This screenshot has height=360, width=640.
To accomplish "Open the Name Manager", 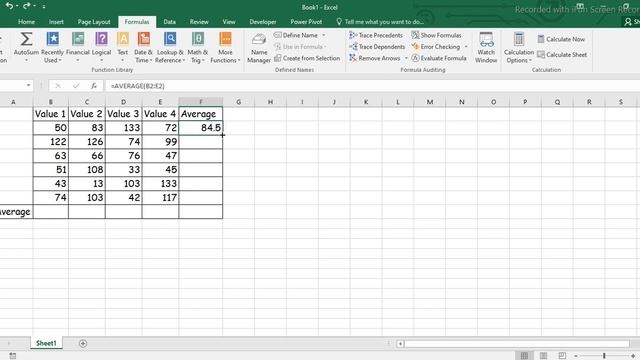I will click(259, 48).
